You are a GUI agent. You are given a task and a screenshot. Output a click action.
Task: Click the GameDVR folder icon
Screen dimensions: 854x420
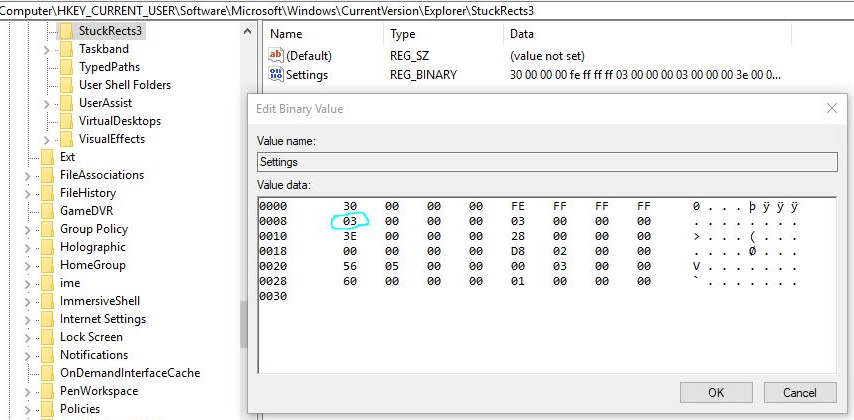point(48,211)
